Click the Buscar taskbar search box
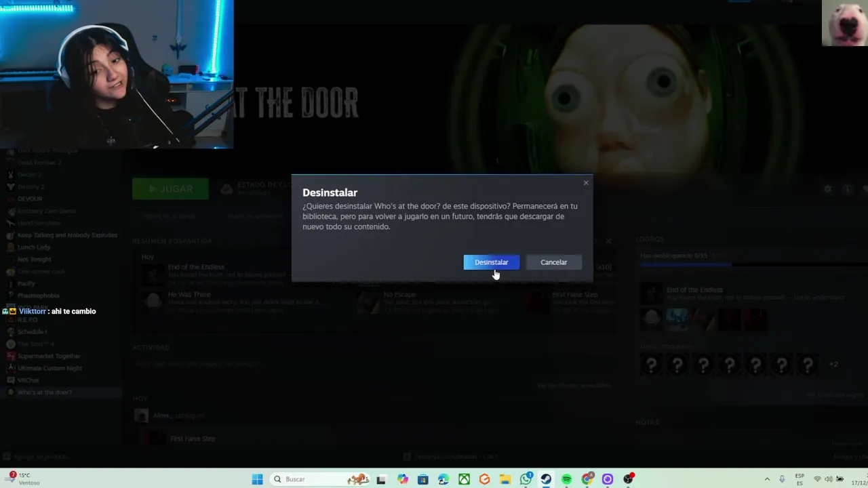Image resolution: width=868 pixels, height=488 pixels. pyautogui.click(x=320, y=479)
